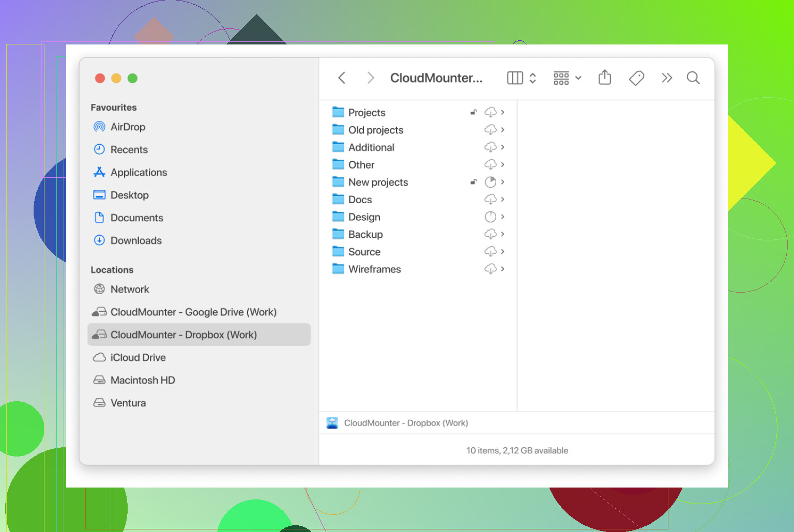Image resolution: width=794 pixels, height=532 pixels.
Task: Go forward with the right arrow
Action: click(x=370, y=78)
